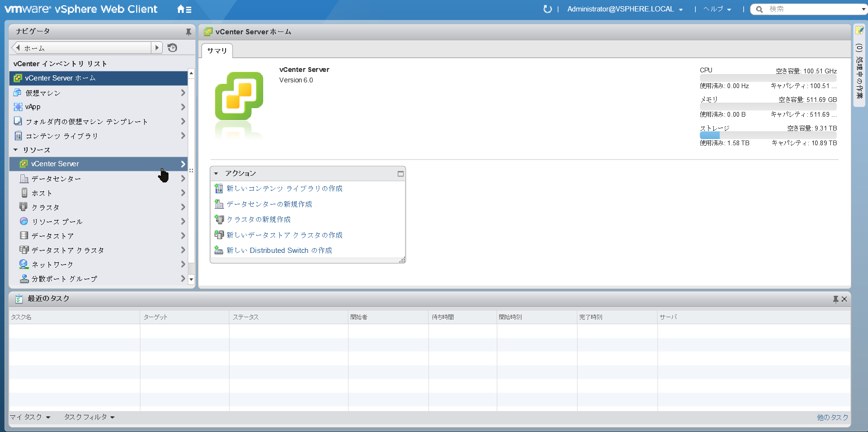Click the new cluster action icon
The width and height of the screenshot is (868, 432).
coord(219,219)
